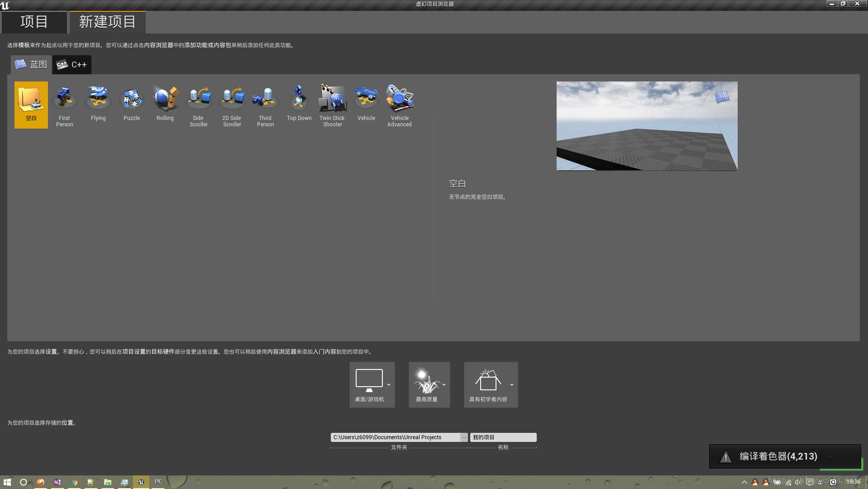The height and width of the screenshot is (489, 868).
Task: Open OneNote from the taskbar
Action: point(57,482)
